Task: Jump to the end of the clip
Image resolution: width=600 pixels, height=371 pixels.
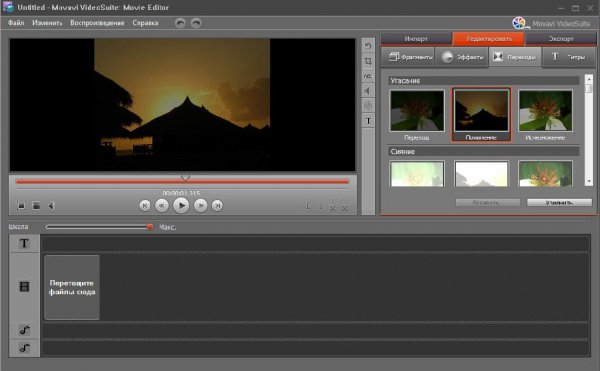Action: (217, 206)
